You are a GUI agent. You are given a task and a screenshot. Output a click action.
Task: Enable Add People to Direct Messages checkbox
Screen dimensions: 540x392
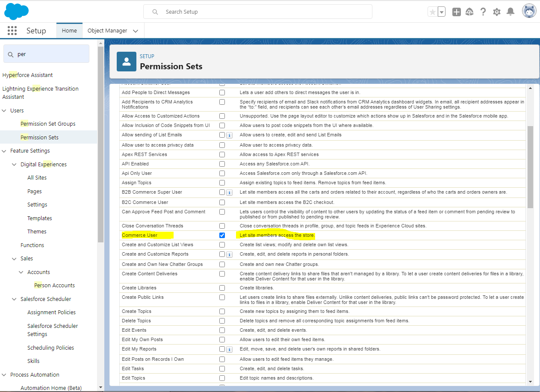pyautogui.click(x=222, y=92)
